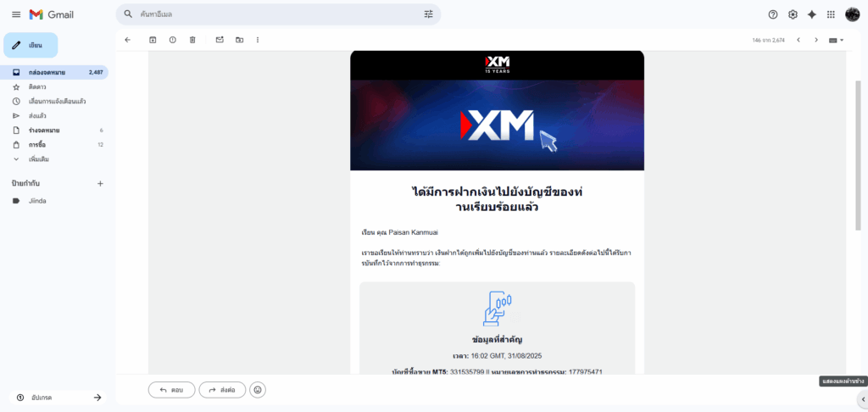The height and width of the screenshot is (412, 868).
Task: Click the phone chart illustration icon
Action: click(x=497, y=309)
